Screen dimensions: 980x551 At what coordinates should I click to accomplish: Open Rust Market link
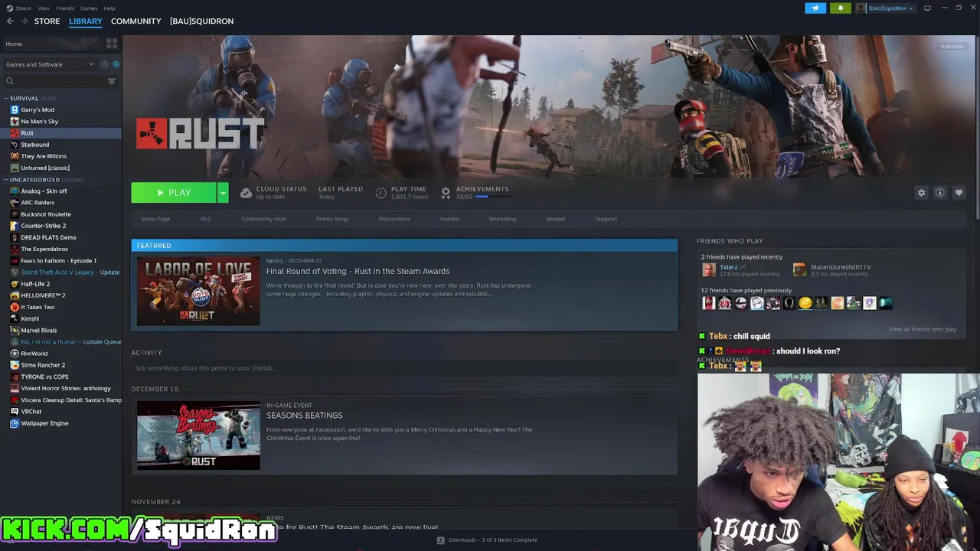[556, 219]
